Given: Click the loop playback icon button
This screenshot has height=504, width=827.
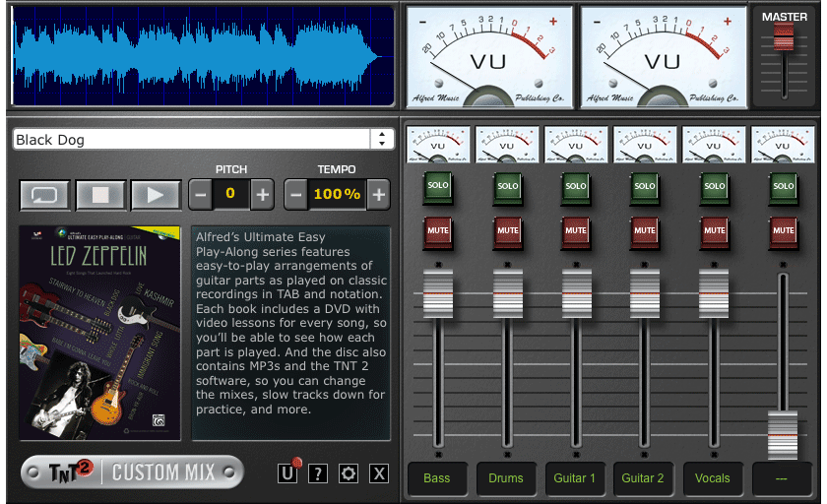Looking at the screenshot, I should (45, 194).
